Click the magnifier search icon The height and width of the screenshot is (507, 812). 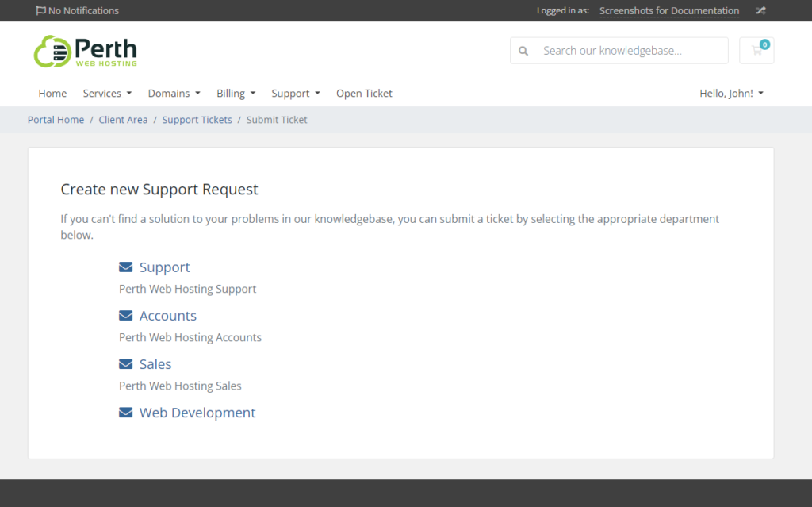click(523, 51)
